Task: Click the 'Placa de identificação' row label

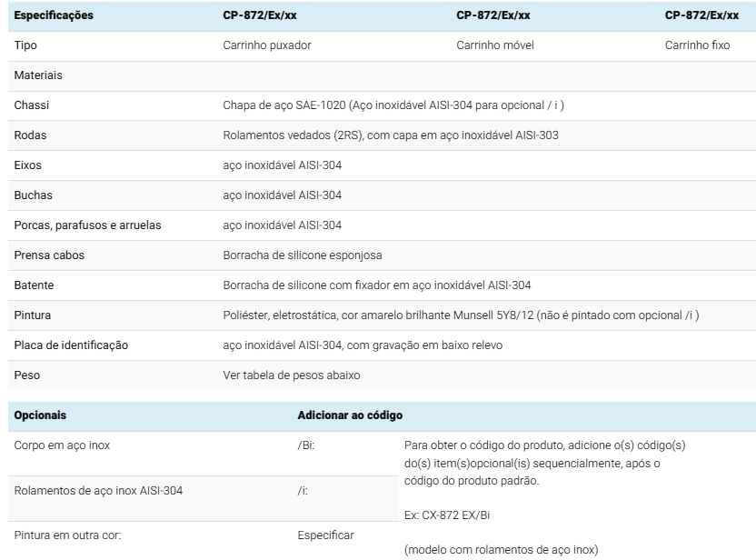Action: coord(72,345)
